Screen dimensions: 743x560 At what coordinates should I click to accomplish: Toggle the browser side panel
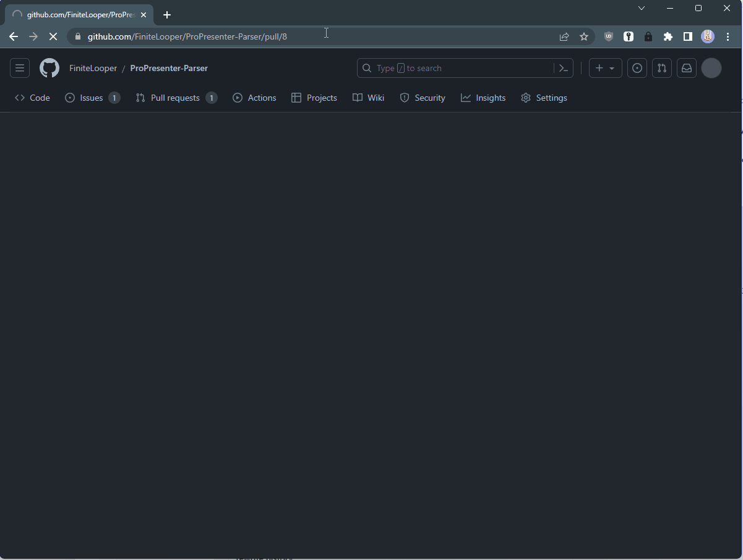coord(688,36)
